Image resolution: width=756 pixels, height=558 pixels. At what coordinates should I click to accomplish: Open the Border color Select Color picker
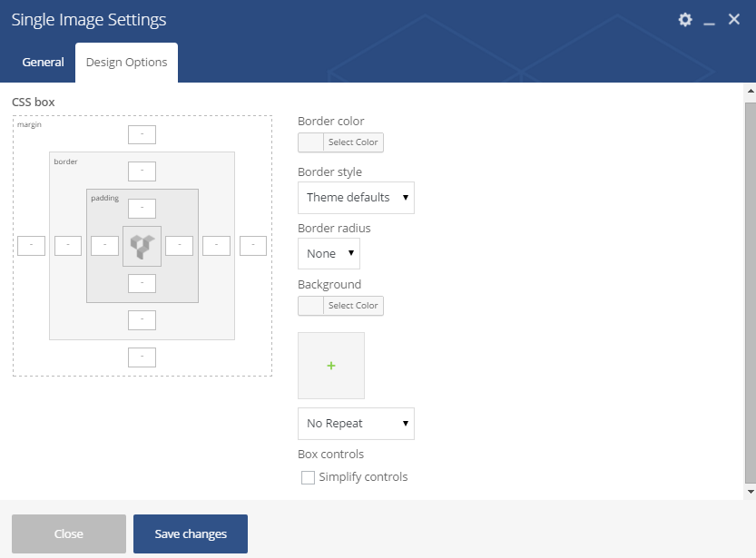tap(341, 142)
